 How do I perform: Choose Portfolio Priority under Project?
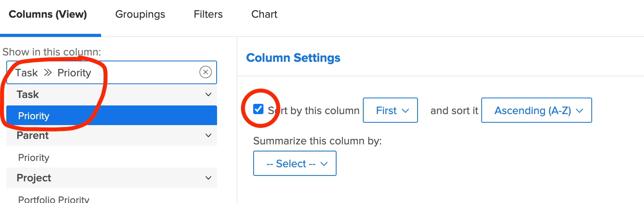click(53, 199)
